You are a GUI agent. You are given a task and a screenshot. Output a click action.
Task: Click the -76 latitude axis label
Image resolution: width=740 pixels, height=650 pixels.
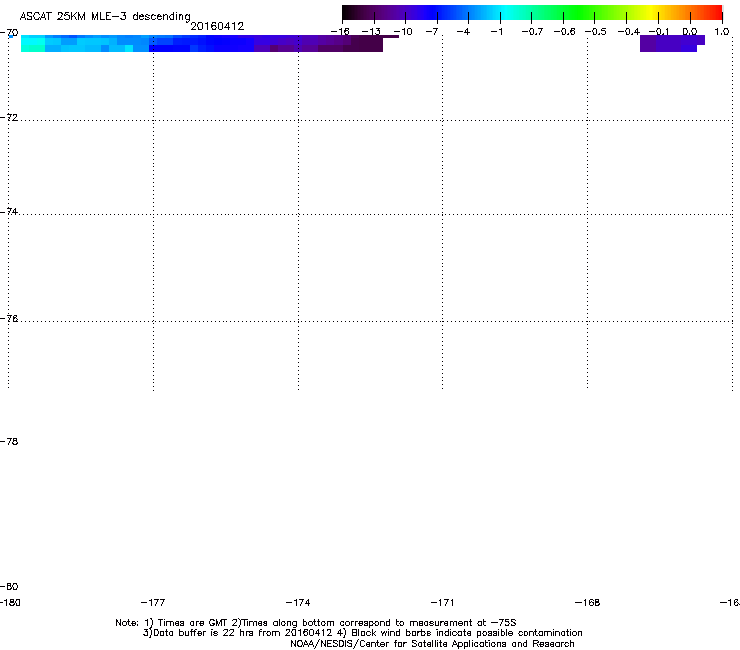[9, 319]
